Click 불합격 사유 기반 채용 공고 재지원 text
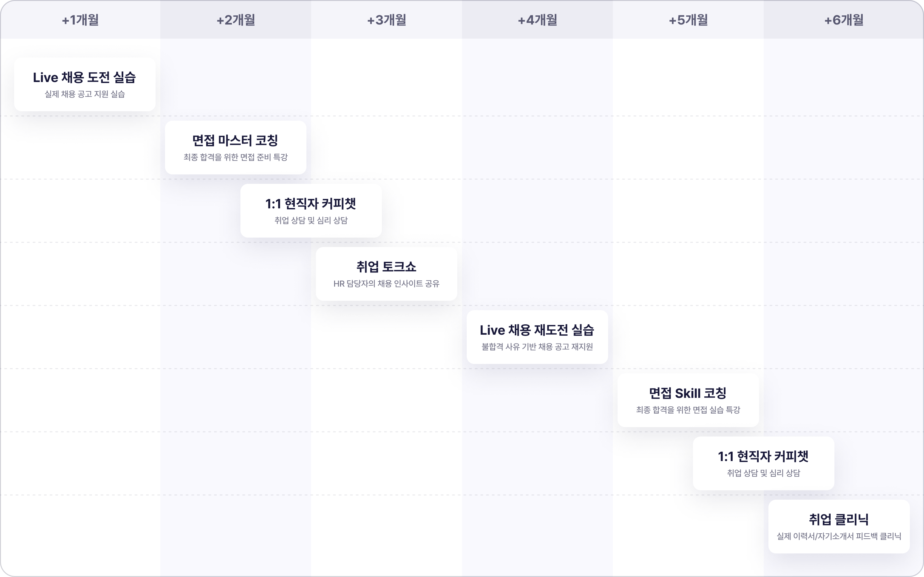This screenshot has height=577, width=924. coord(537,347)
